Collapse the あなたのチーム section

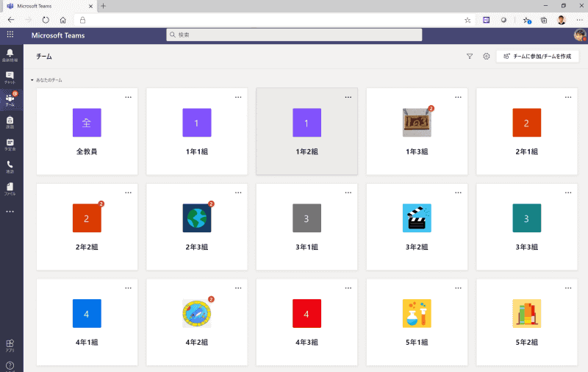[x=32, y=79]
